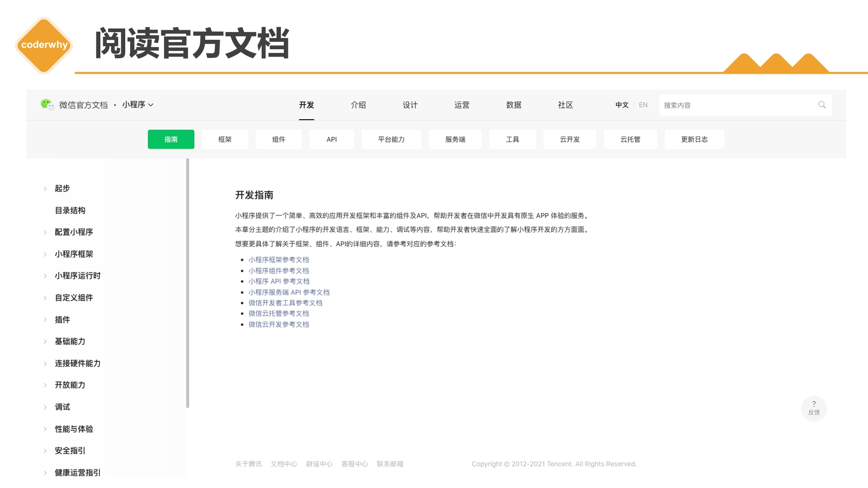Screen dimensions: 868x488
Task: Expand the 安全指引 section arrow
Action: point(45,451)
